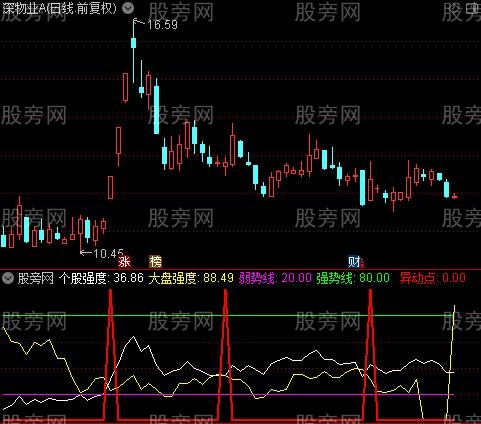The height and width of the screenshot is (424, 481).
Task: Click the 强势线: 80.00 indicator label
Action: 353,278
